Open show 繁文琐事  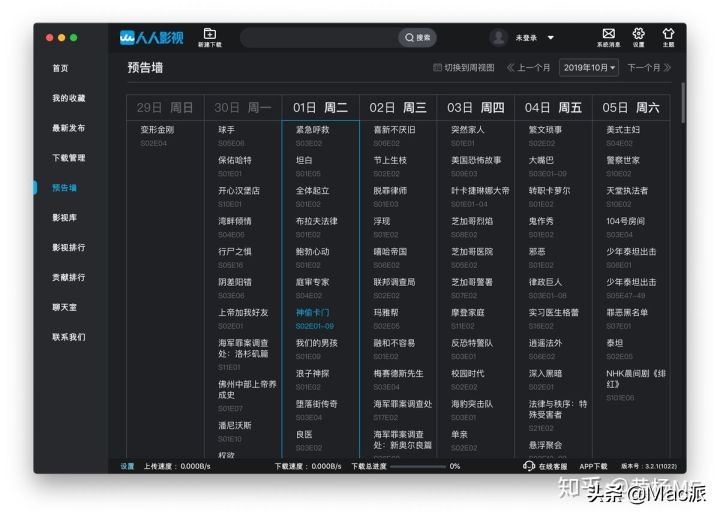tap(545, 130)
